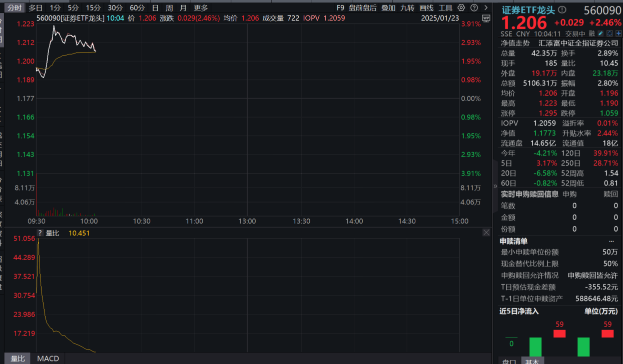This screenshot has height=364, width=623.
Task: Switch to the MACD indicator tab
Action: [x=48, y=358]
